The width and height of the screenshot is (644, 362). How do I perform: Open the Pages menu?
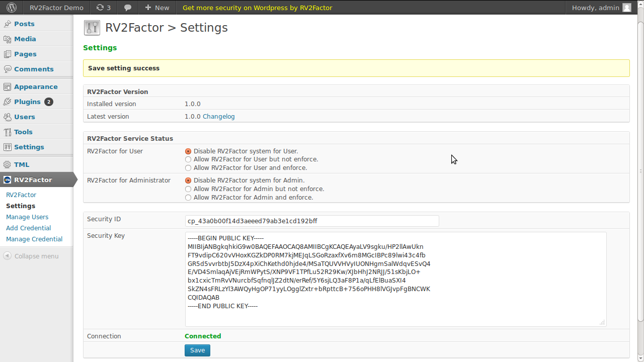pyautogui.click(x=25, y=54)
